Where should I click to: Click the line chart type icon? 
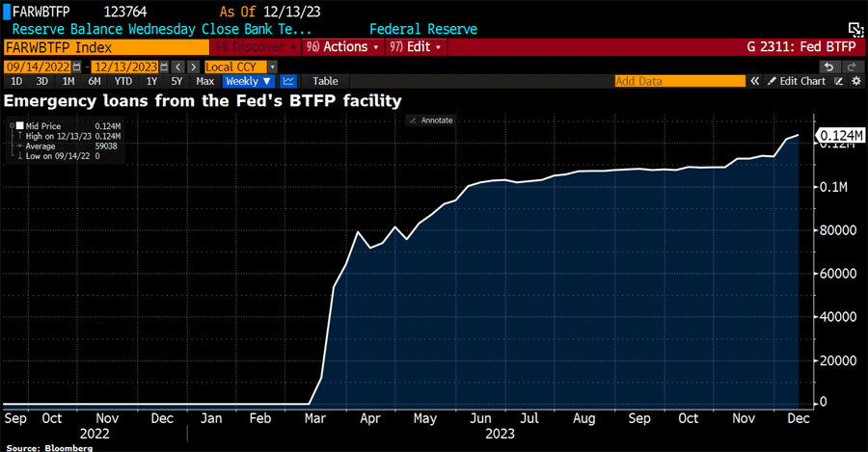tap(288, 82)
